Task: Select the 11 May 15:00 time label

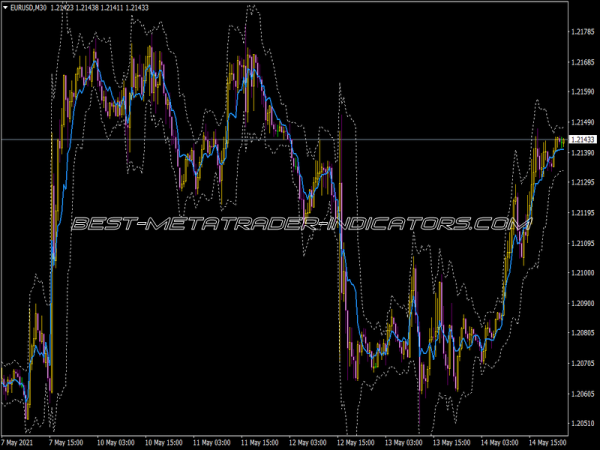Action: pyautogui.click(x=259, y=443)
